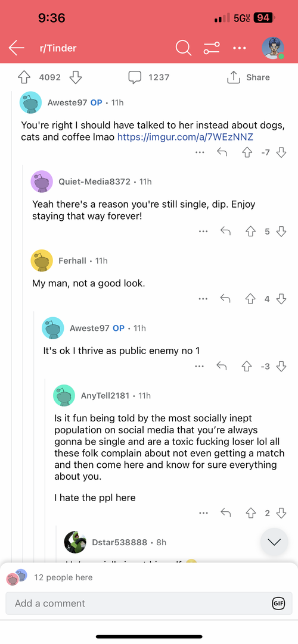The height and width of the screenshot is (644, 298).
Task: Jump to next comment with chevron button
Action: tap(274, 542)
